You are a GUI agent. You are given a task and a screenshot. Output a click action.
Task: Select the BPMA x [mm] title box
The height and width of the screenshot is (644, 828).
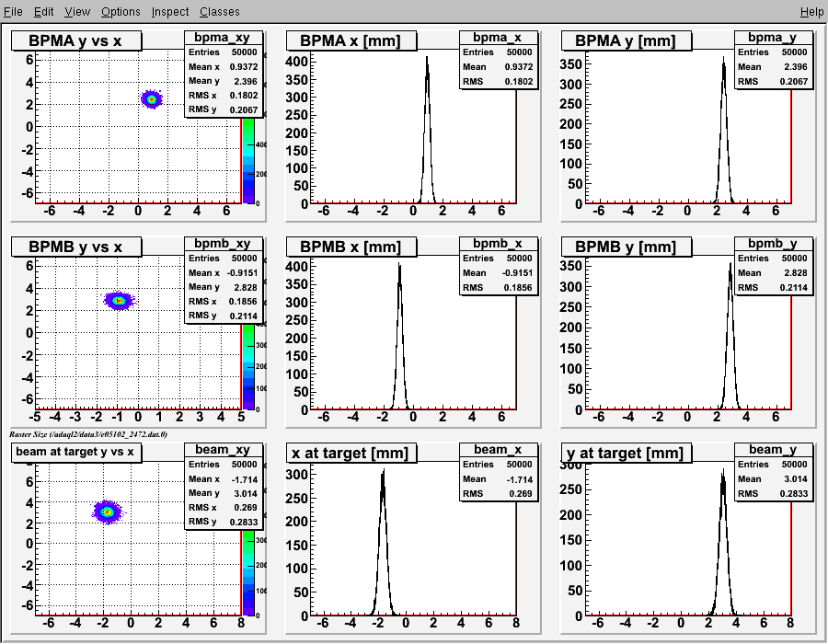point(351,40)
